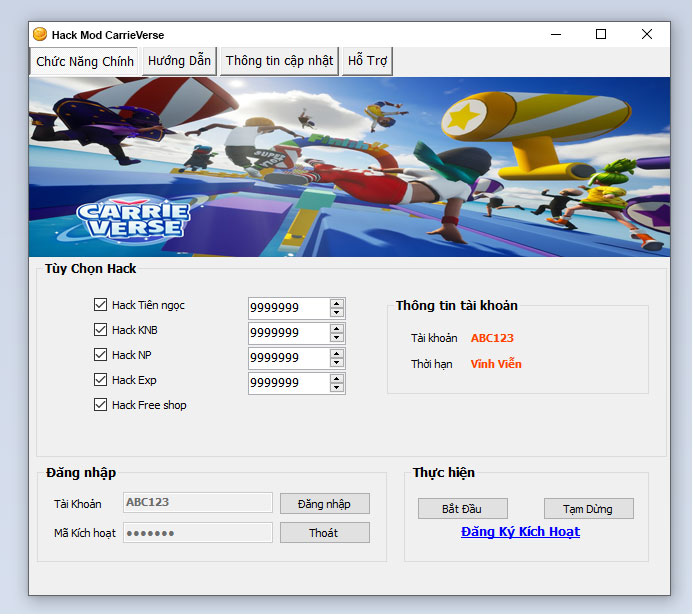Click the CarrieVerse banner image
Image resolution: width=693 pixels, height=616 pixels.
click(349, 167)
